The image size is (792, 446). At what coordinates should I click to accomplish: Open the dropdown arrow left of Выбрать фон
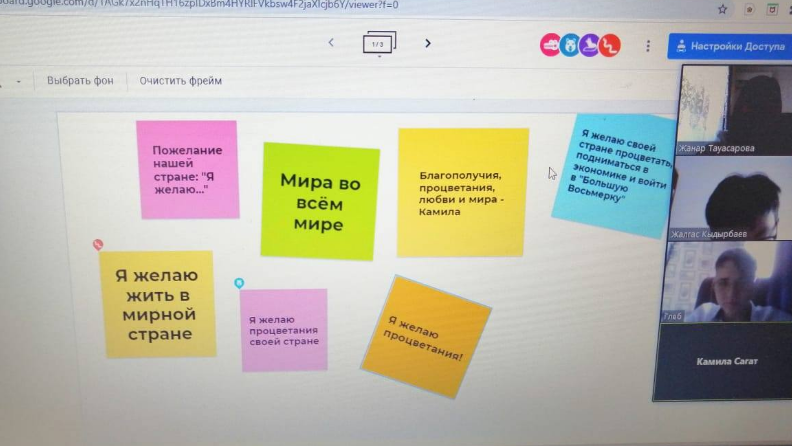coord(18,81)
